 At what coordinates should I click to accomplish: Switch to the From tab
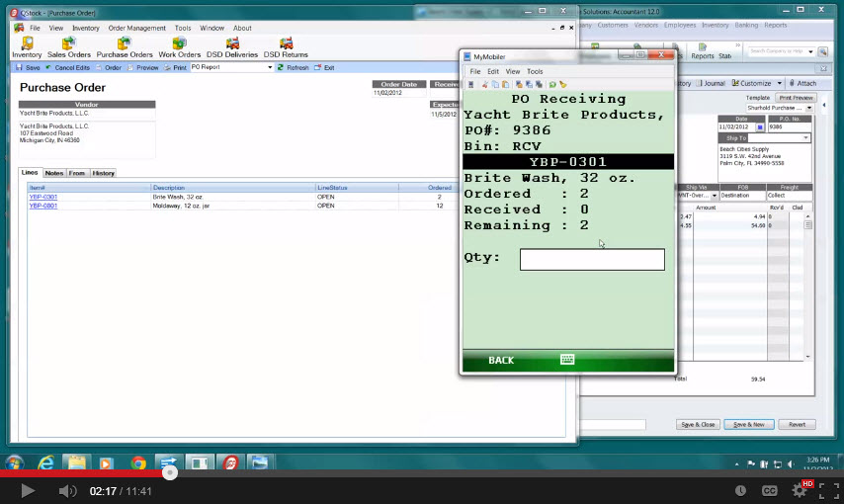tap(77, 173)
